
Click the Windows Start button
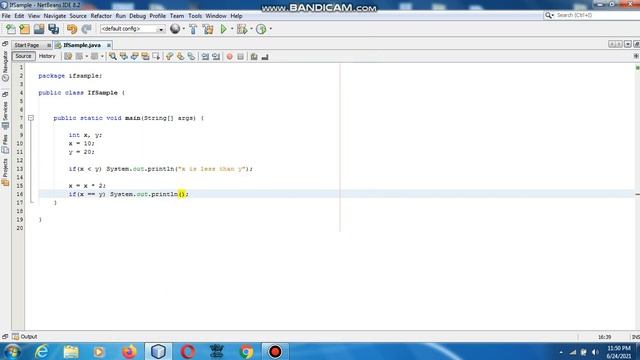(x=12, y=351)
